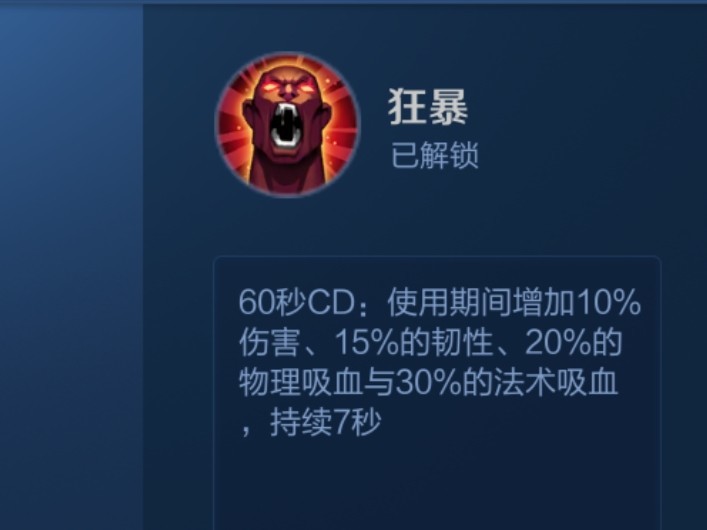This screenshot has height=530, width=707.
Task: Click the 物理吸血 physical lifesteal text
Action: 300,383
